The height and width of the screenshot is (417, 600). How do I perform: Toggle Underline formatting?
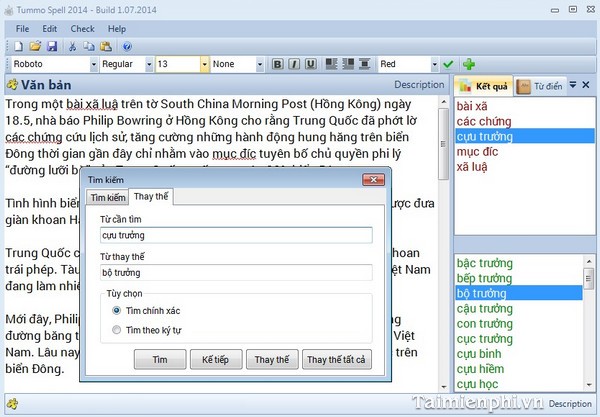click(311, 64)
